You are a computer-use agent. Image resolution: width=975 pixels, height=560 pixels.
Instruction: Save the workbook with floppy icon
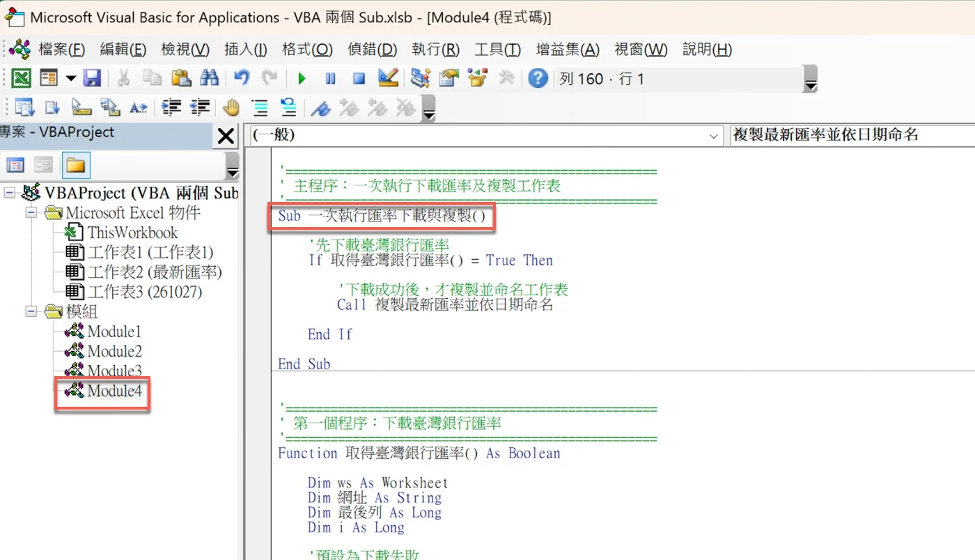(92, 78)
